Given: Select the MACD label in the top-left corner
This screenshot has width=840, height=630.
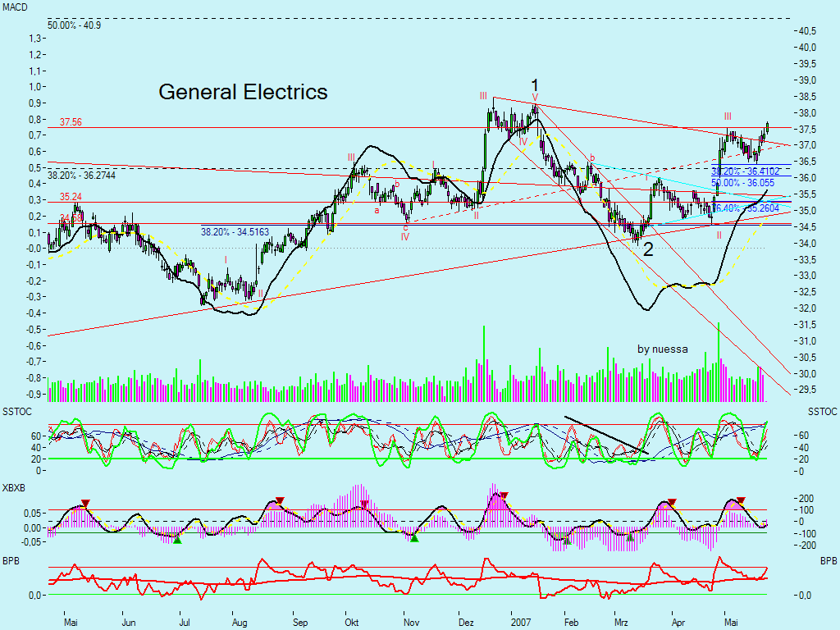Looking at the screenshot, I should tap(16, 7).
